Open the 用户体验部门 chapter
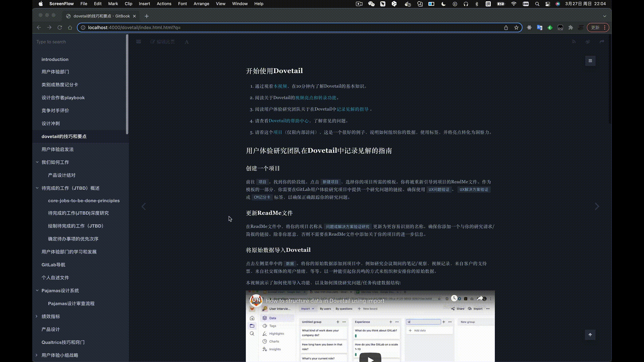The height and width of the screenshot is (362, 644). pyautogui.click(x=55, y=72)
